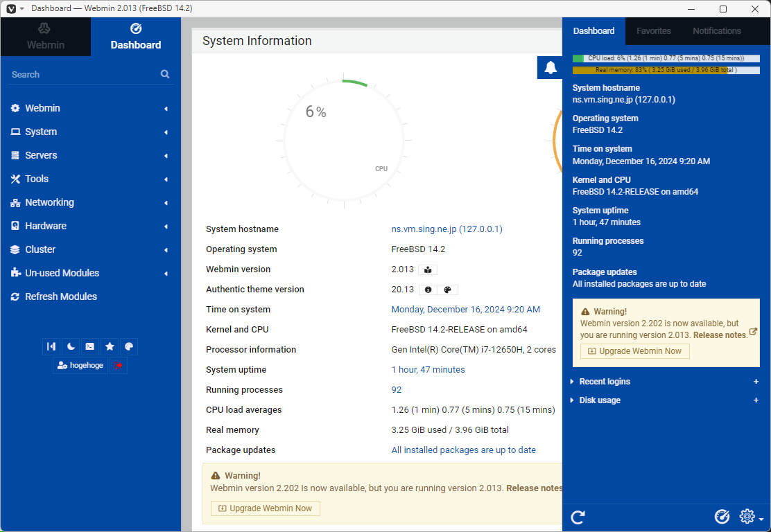Click the Networking icon in sidebar
The image size is (771, 532).
[15, 202]
